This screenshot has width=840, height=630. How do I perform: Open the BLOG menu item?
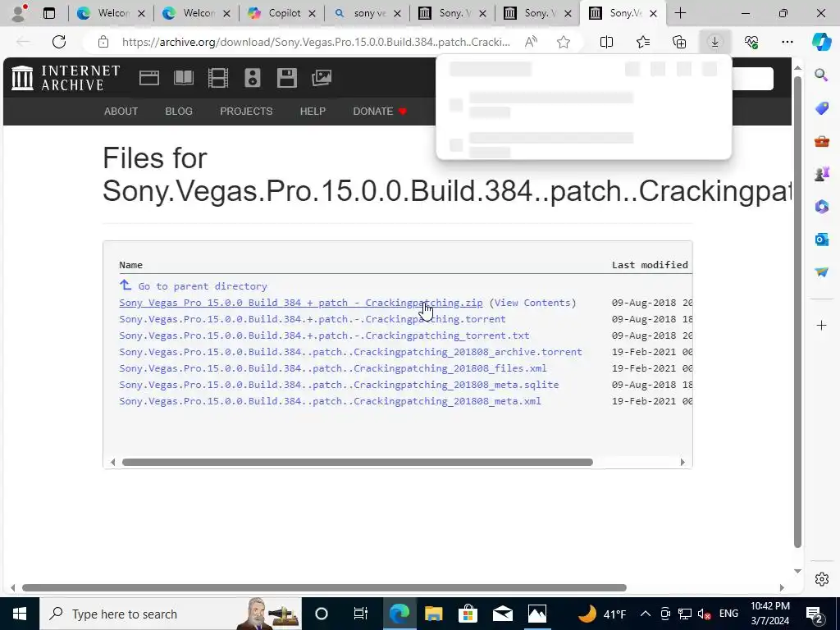(x=179, y=112)
